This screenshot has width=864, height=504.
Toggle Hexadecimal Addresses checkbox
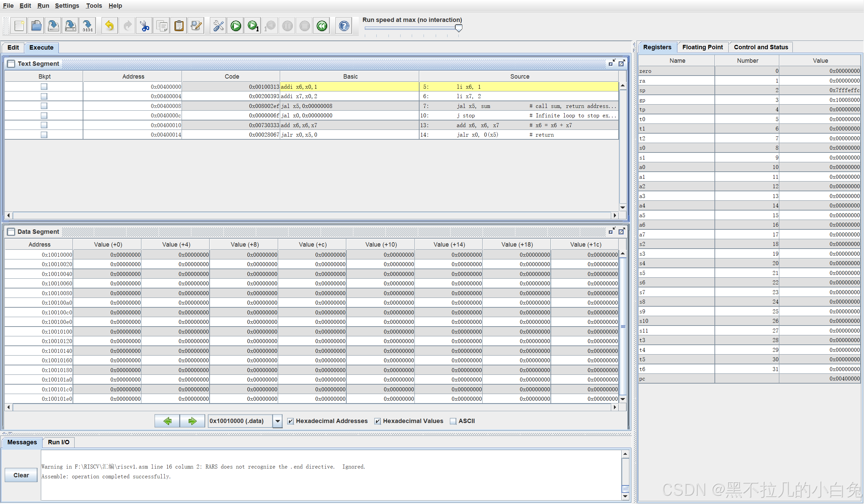(x=290, y=421)
